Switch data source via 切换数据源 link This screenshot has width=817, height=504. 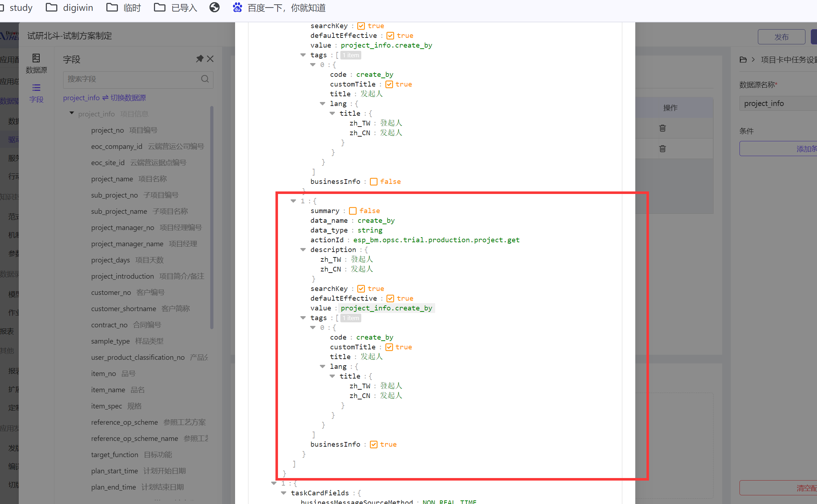pyautogui.click(x=124, y=98)
